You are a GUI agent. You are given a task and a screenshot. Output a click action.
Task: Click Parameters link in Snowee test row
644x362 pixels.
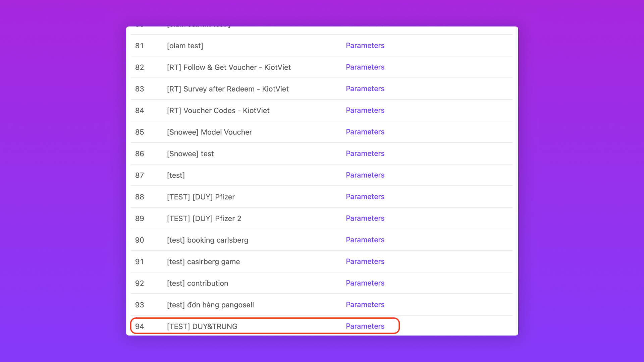(365, 154)
